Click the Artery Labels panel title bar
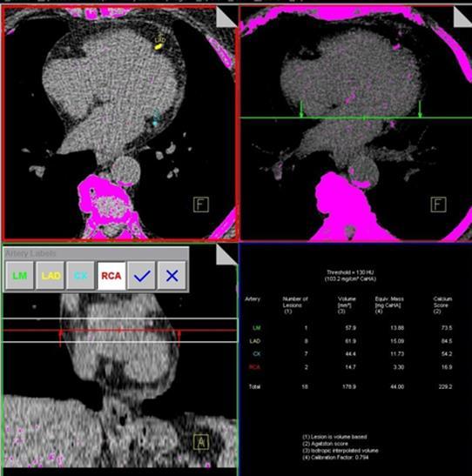The height and width of the screenshot is (476, 472). (x=96, y=253)
